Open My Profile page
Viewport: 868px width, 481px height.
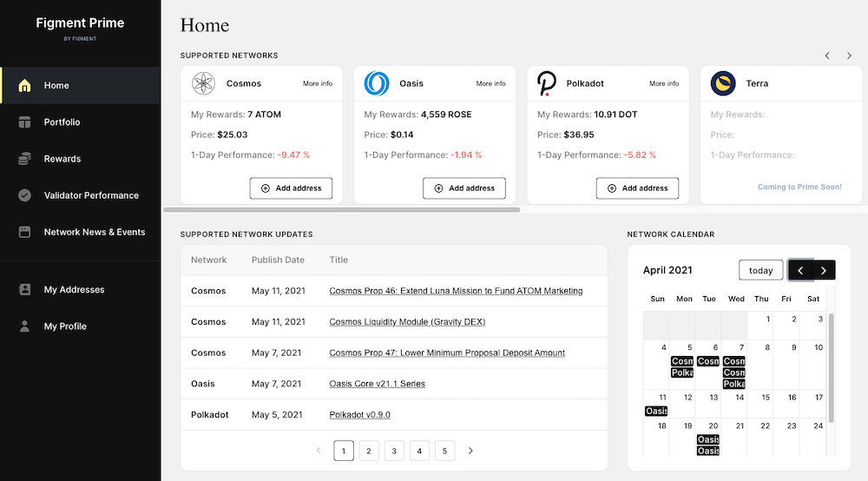80,326
